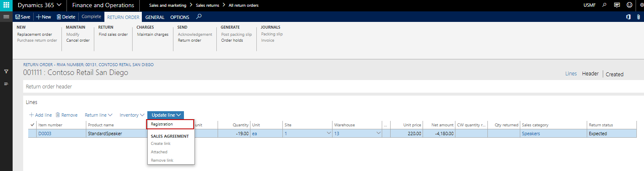Switch to the GENERAL ribbon tab

pyautogui.click(x=154, y=17)
